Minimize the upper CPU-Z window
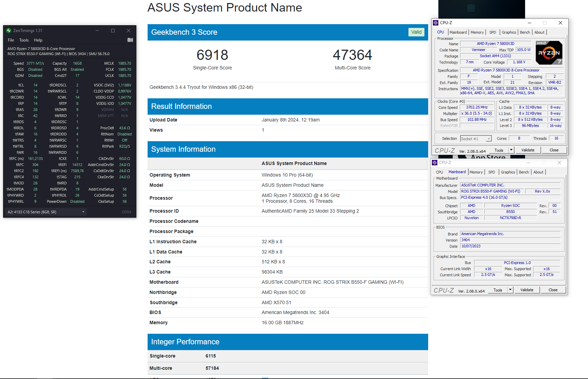Screen dimensions: 588x379 [530, 23]
